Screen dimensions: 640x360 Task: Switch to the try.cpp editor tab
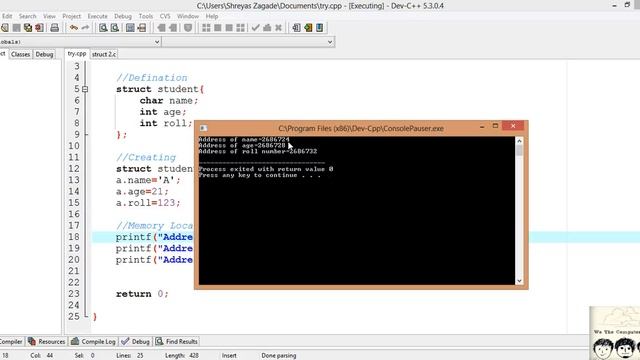coord(77,54)
